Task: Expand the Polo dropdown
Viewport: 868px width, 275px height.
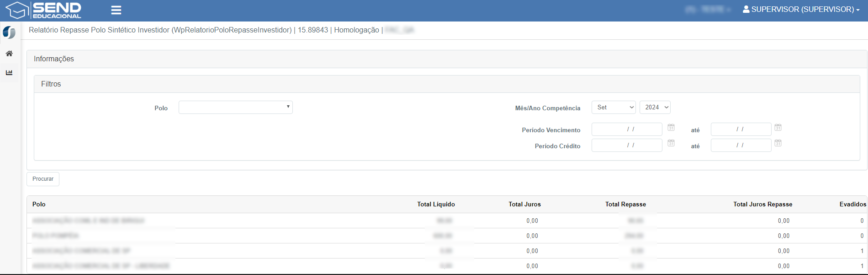Action: (x=235, y=107)
